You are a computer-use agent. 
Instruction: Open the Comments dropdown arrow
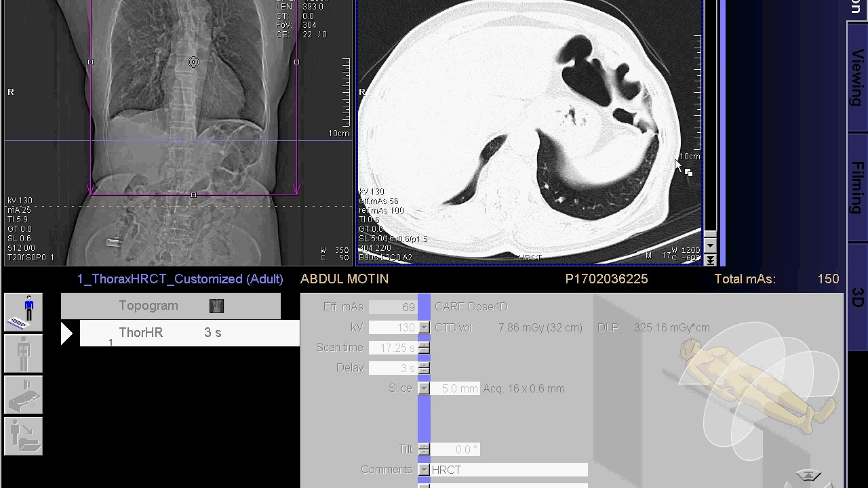click(x=424, y=470)
